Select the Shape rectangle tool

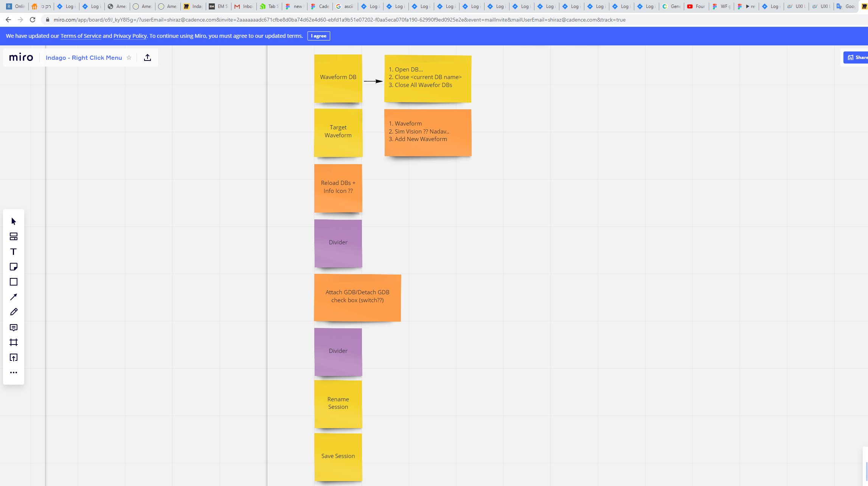pyautogui.click(x=14, y=282)
